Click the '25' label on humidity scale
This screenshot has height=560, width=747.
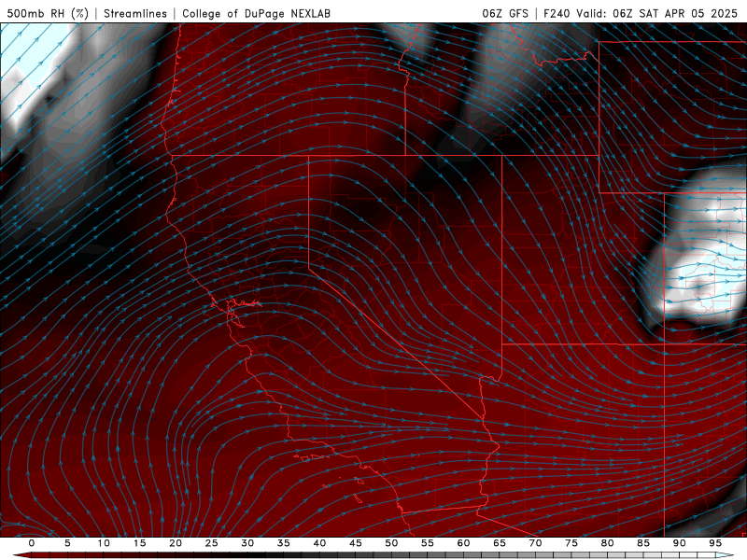point(212,543)
